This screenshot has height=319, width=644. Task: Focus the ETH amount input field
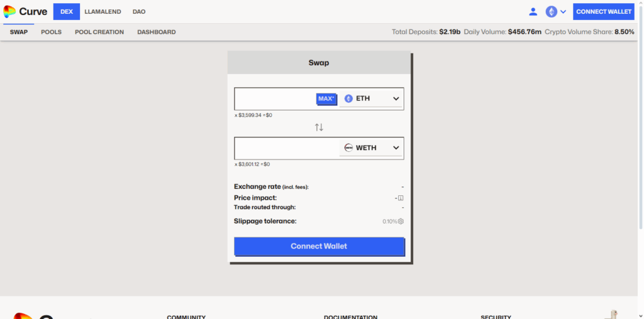click(x=275, y=99)
